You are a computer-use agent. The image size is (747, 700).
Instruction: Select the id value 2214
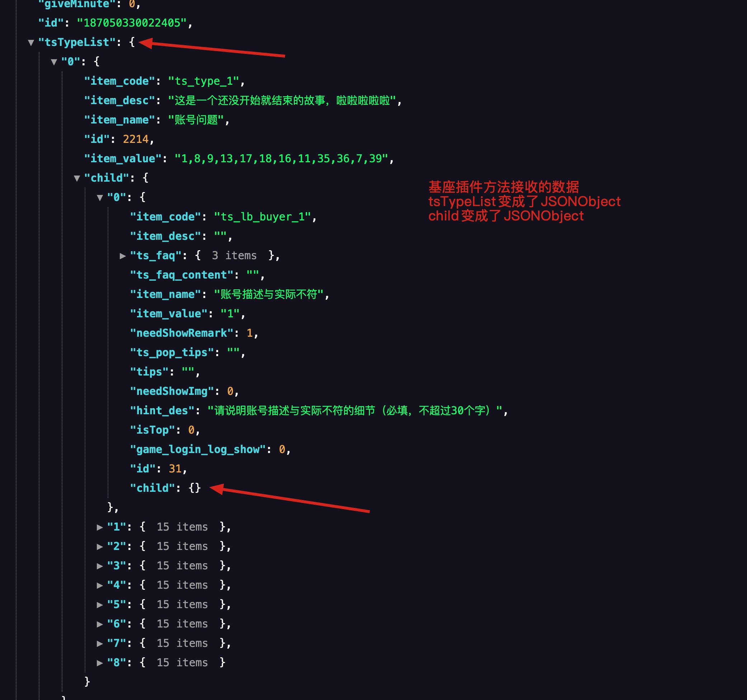136,140
